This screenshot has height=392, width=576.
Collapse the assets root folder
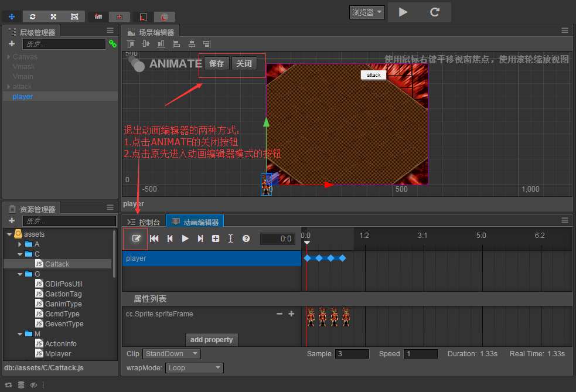9,234
